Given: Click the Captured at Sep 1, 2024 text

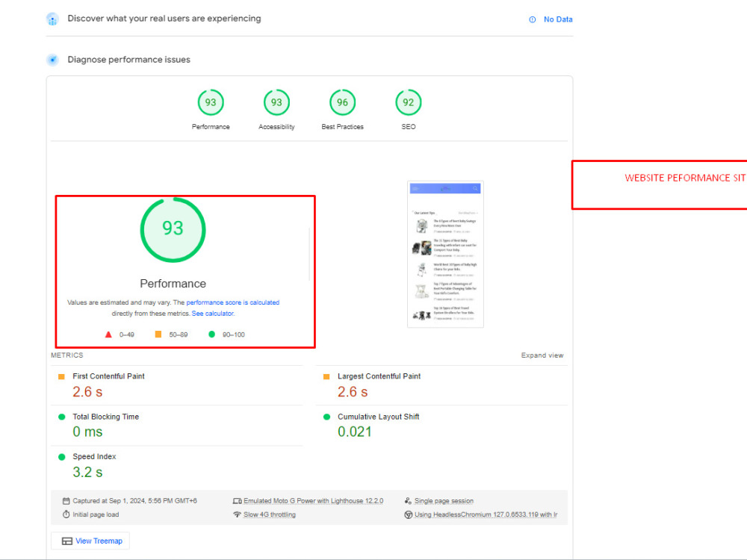Looking at the screenshot, I should [x=134, y=501].
